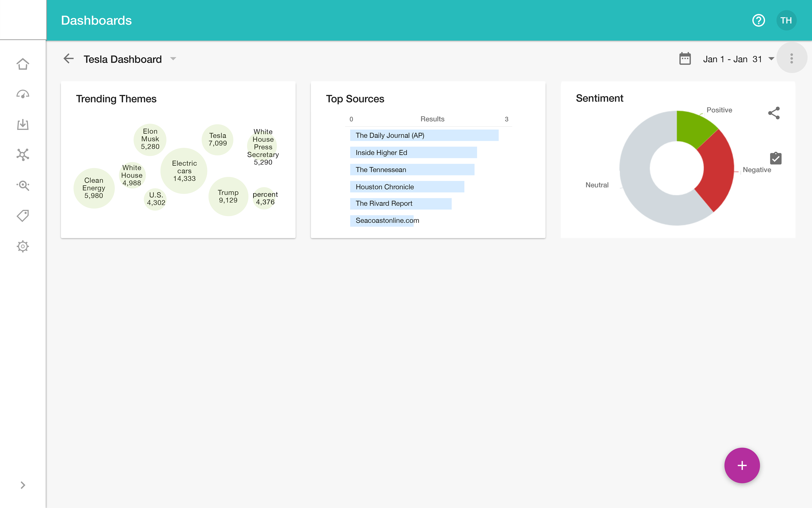The width and height of the screenshot is (812, 508).
Task: Click the Positive label on Sentiment chart
Action: click(719, 110)
